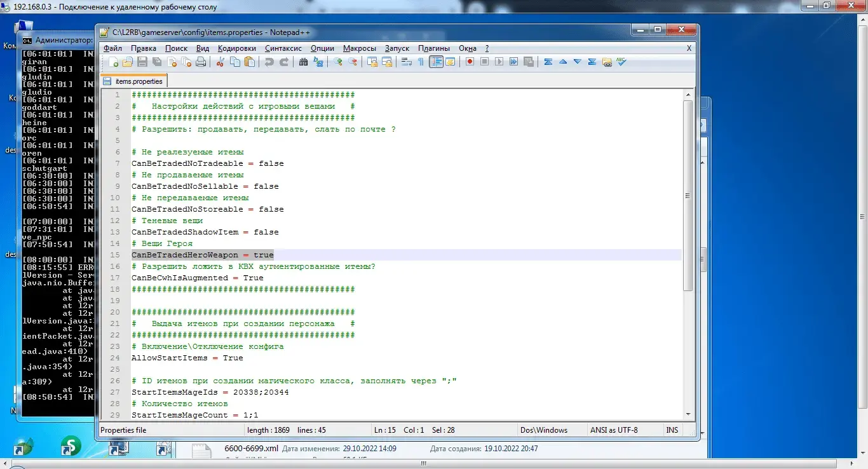The image size is (868, 469).
Task: Open the Запуск menu
Action: (x=397, y=48)
